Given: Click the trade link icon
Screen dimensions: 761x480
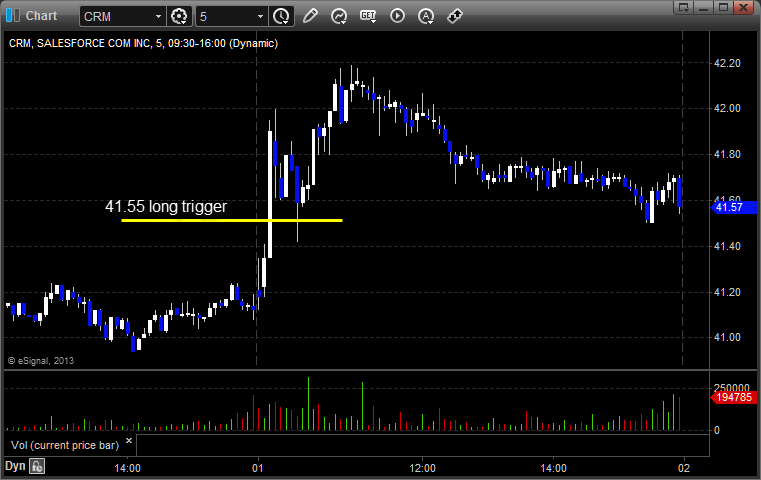Looking at the screenshot, I should coord(455,16).
